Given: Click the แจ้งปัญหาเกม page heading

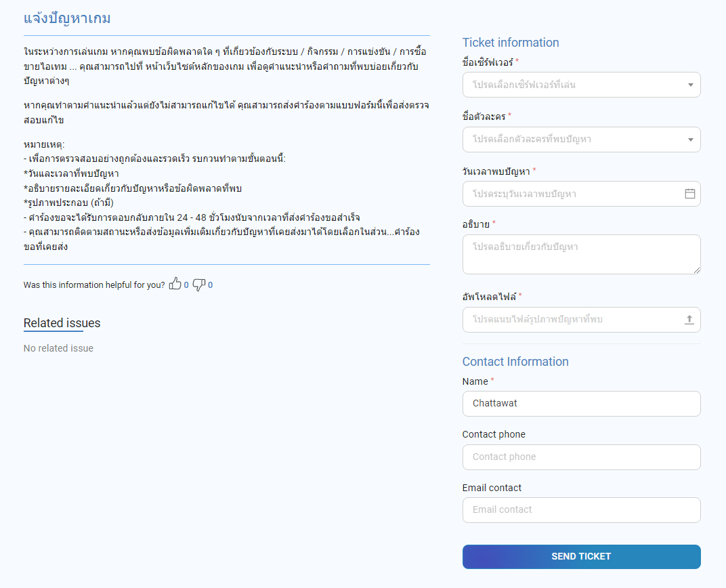Looking at the screenshot, I should tap(67, 18).
